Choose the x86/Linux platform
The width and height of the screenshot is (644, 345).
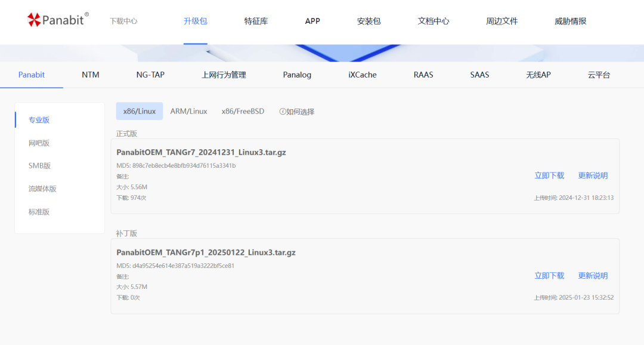point(139,111)
